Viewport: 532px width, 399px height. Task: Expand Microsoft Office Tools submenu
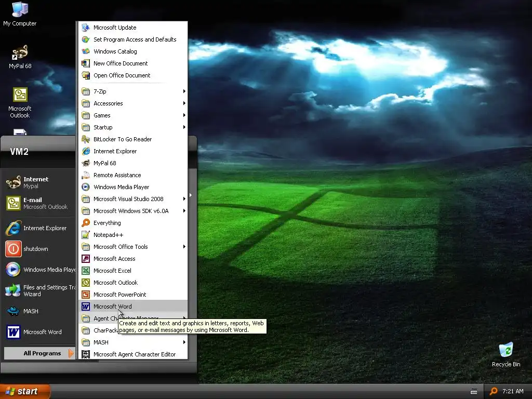(133, 247)
